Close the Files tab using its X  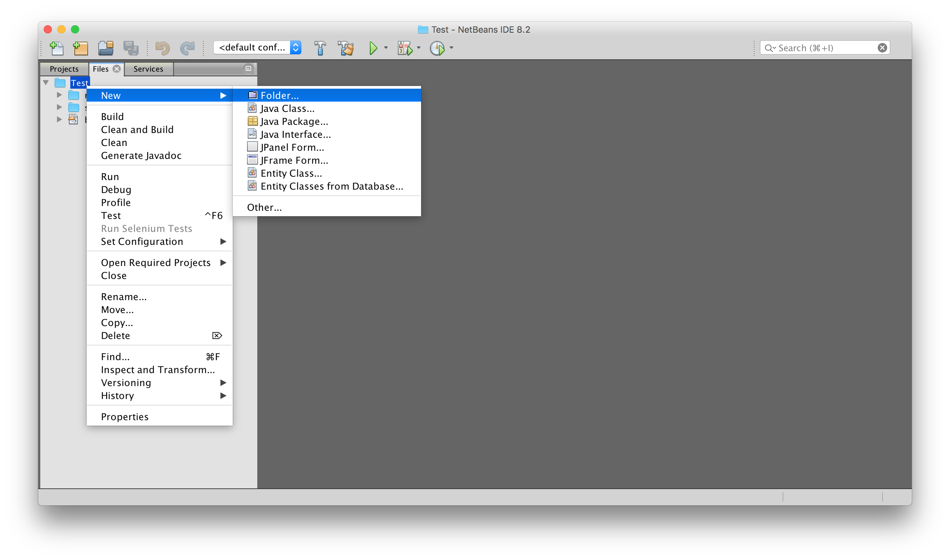point(117,69)
